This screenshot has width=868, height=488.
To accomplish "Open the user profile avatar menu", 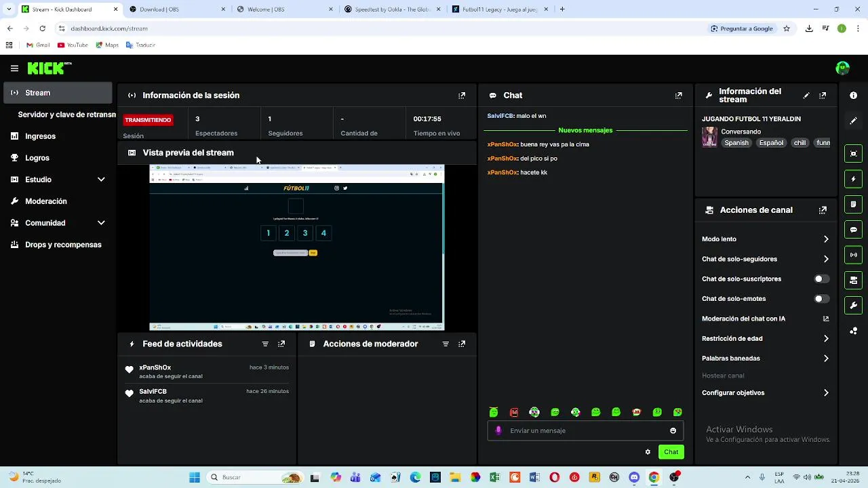I will click(843, 68).
